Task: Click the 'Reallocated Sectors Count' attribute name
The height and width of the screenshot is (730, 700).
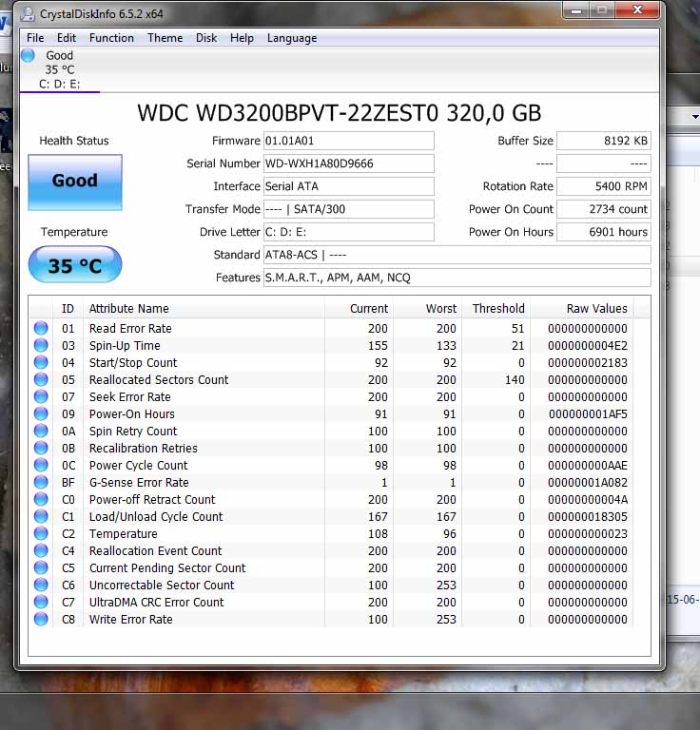Action: pyautogui.click(x=159, y=380)
